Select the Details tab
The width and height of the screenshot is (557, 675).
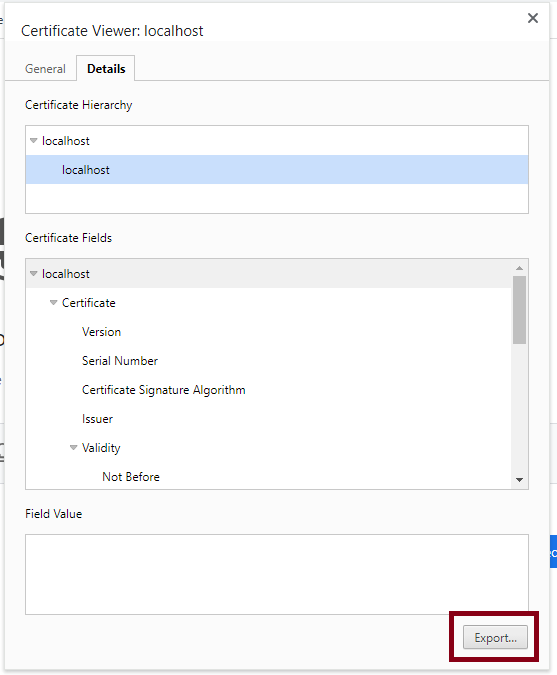coord(106,68)
